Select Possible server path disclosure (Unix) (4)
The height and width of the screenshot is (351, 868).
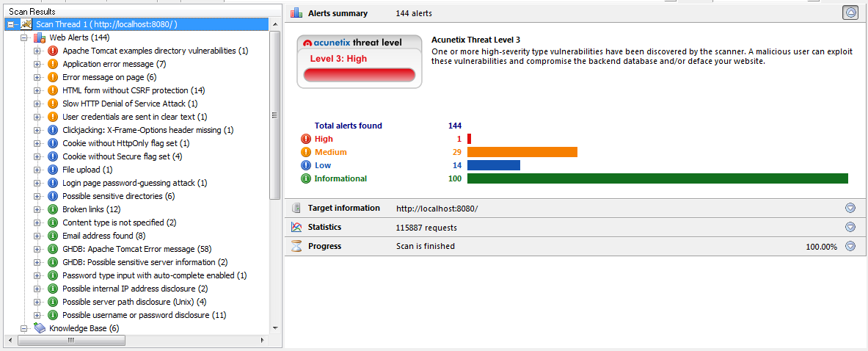click(x=134, y=302)
